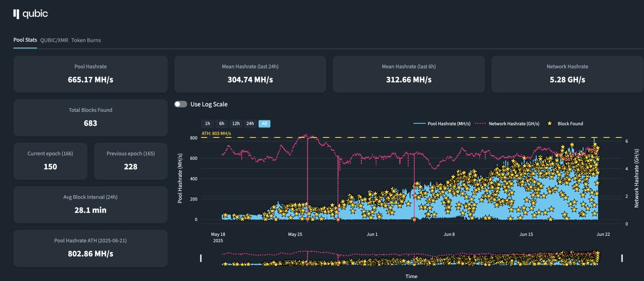The image size is (644, 281).
Task: Click the Time axis title
Action: (x=411, y=276)
